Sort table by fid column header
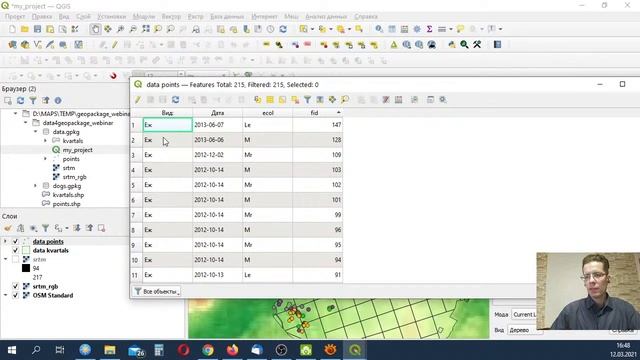This screenshot has height=360, width=640. [x=318, y=113]
